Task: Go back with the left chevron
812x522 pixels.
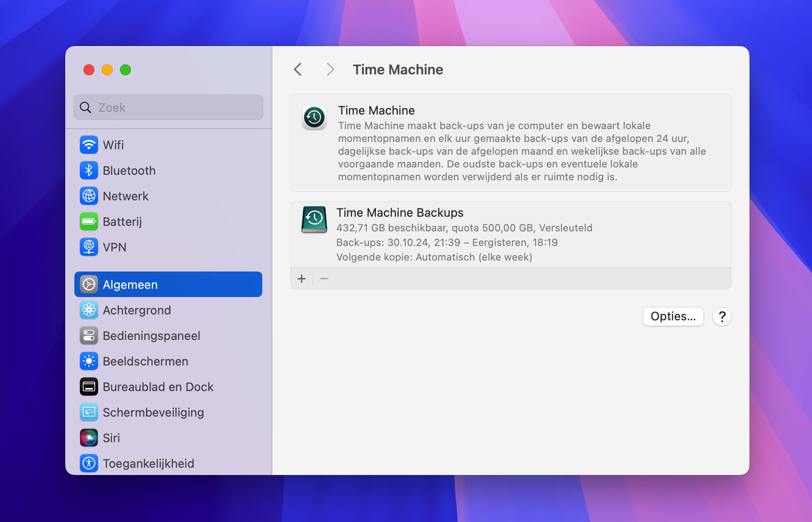Action: click(298, 69)
